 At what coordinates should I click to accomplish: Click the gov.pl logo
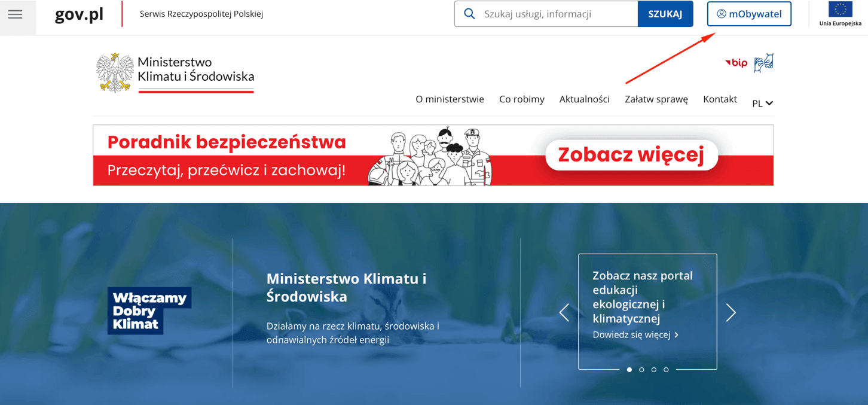(x=79, y=14)
